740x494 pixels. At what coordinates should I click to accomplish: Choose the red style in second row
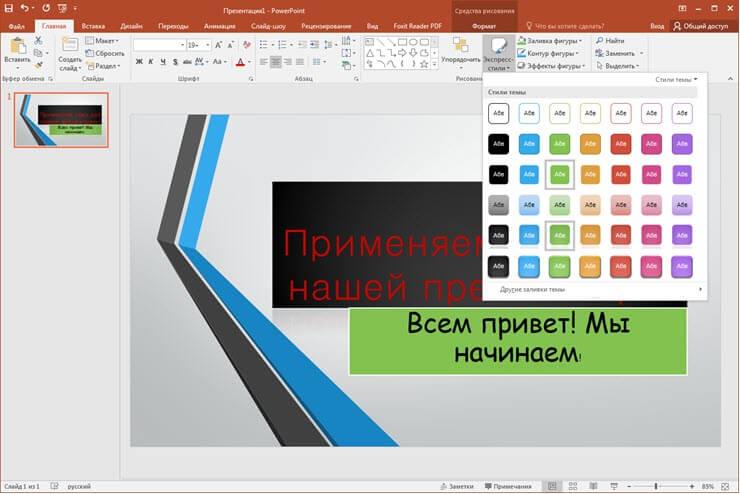pyautogui.click(x=621, y=144)
